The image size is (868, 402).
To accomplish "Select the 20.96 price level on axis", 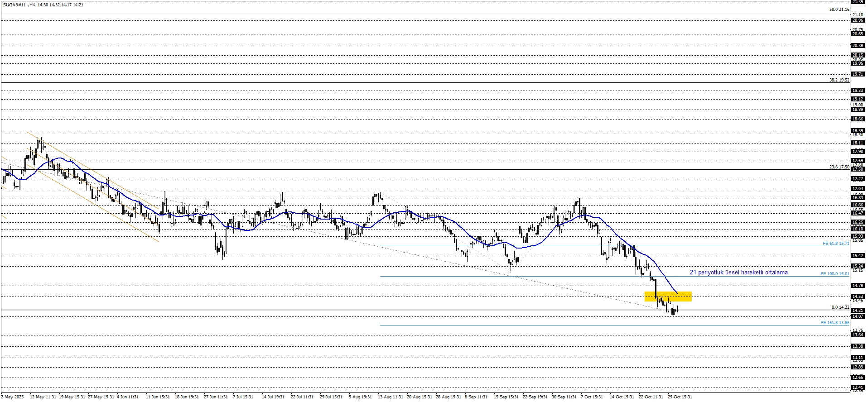I will click(857, 20).
